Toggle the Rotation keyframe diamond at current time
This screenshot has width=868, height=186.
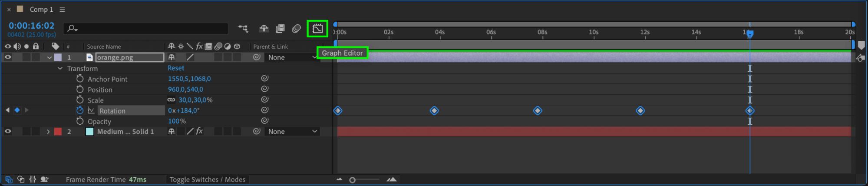point(17,110)
